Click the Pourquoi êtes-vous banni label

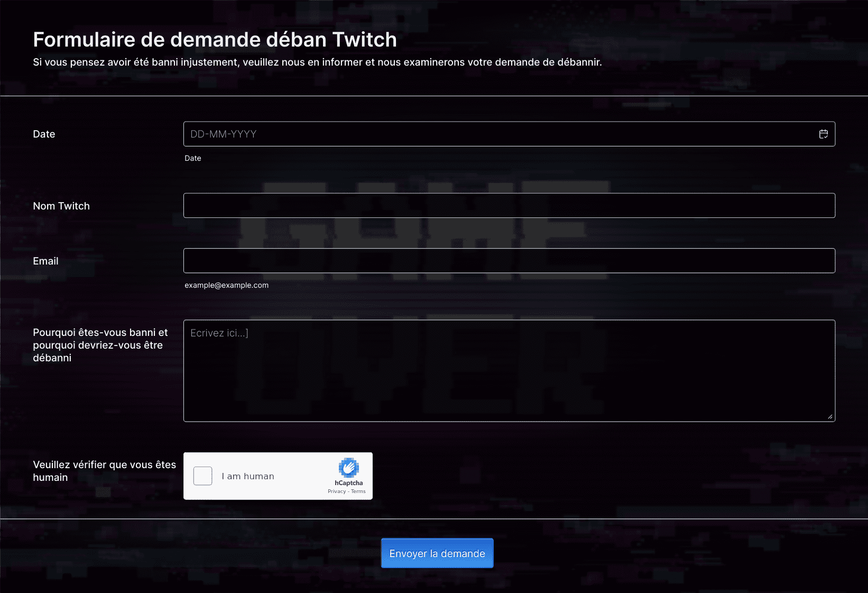[x=100, y=345]
